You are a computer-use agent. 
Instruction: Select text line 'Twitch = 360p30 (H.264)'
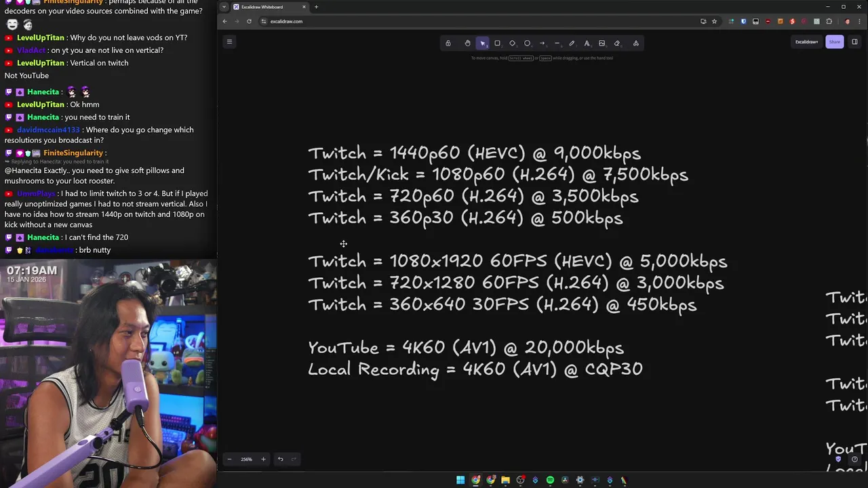pos(465,218)
